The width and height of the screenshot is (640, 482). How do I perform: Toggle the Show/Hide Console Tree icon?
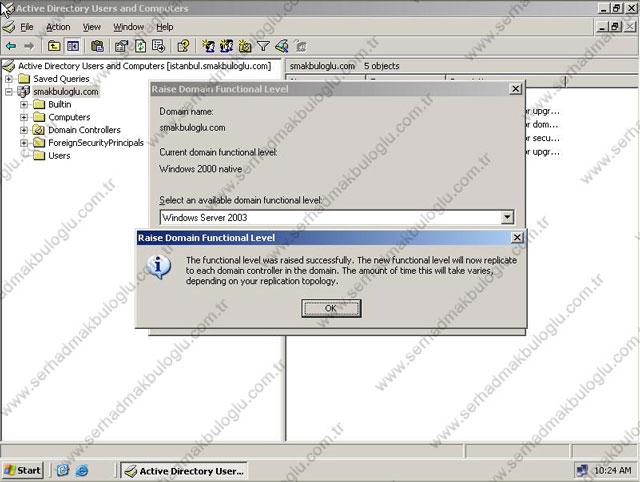pyautogui.click(x=73, y=46)
